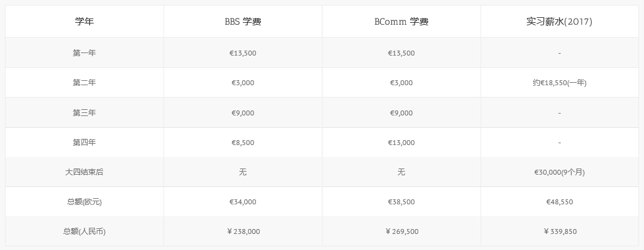The width and height of the screenshot is (644, 250).
Task: Click the 学年 column header
Action: coord(84,22)
